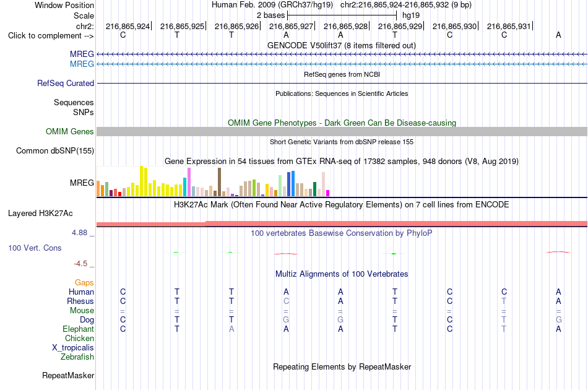Click the 'Click to complement -->' label

[51, 36]
